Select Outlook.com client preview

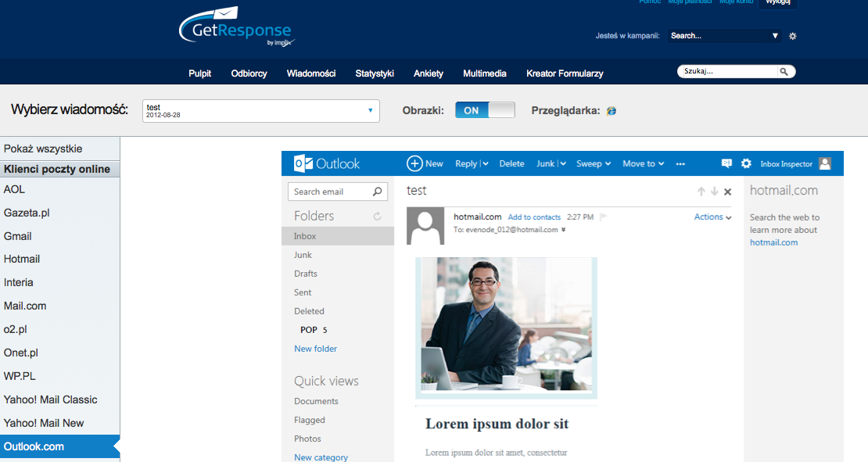pyautogui.click(x=59, y=446)
